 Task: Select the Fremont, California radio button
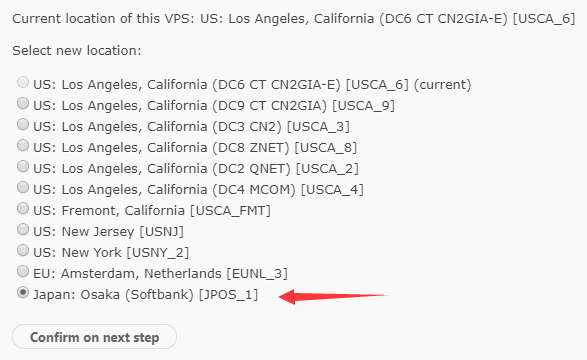pyautogui.click(x=23, y=208)
